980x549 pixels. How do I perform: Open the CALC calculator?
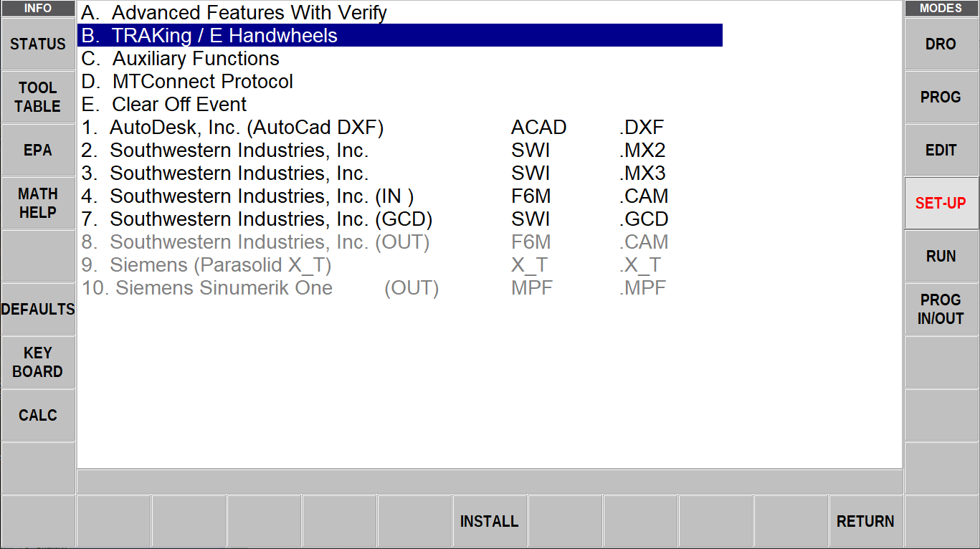click(38, 416)
